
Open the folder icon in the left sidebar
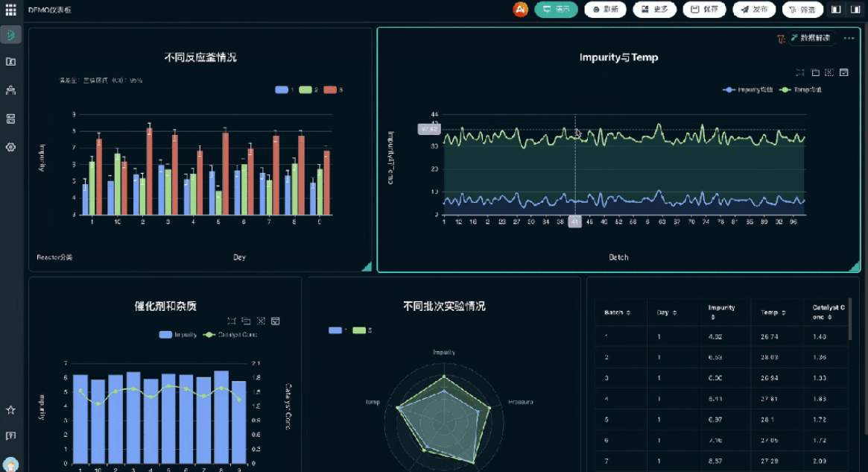10,61
